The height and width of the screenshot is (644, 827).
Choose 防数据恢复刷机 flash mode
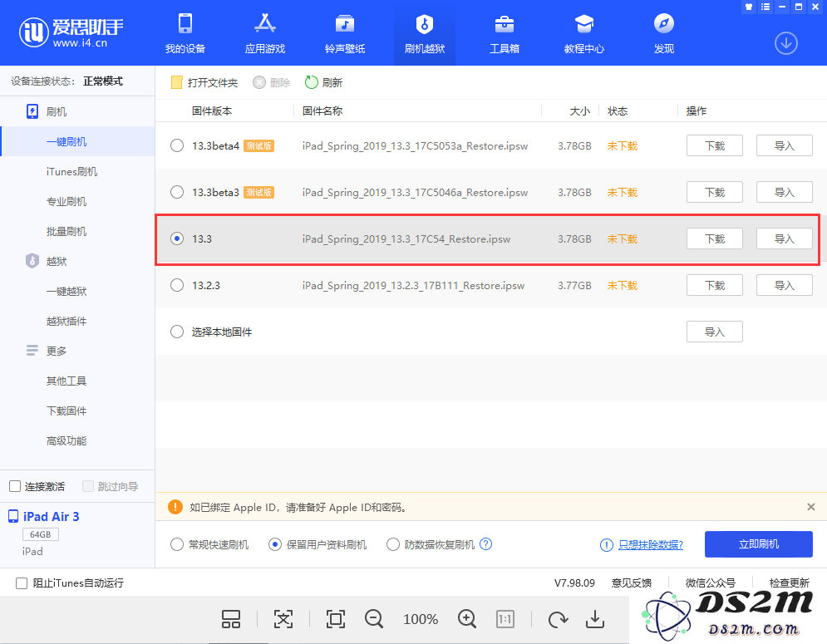393,544
